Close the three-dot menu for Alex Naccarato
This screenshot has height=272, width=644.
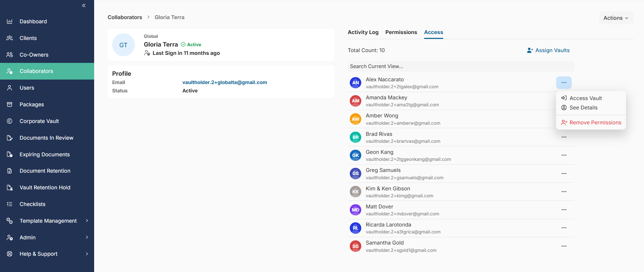(564, 83)
